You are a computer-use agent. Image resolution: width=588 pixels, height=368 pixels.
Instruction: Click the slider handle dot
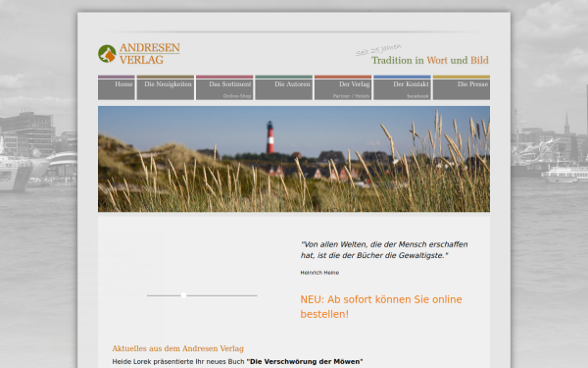(x=184, y=295)
